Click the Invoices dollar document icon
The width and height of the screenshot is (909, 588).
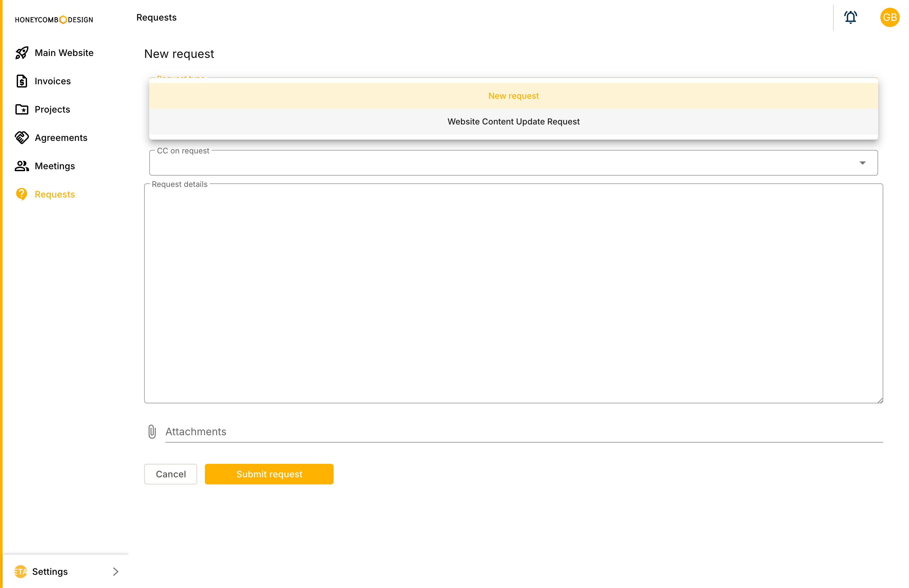pyautogui.click(x=22, y=81)
